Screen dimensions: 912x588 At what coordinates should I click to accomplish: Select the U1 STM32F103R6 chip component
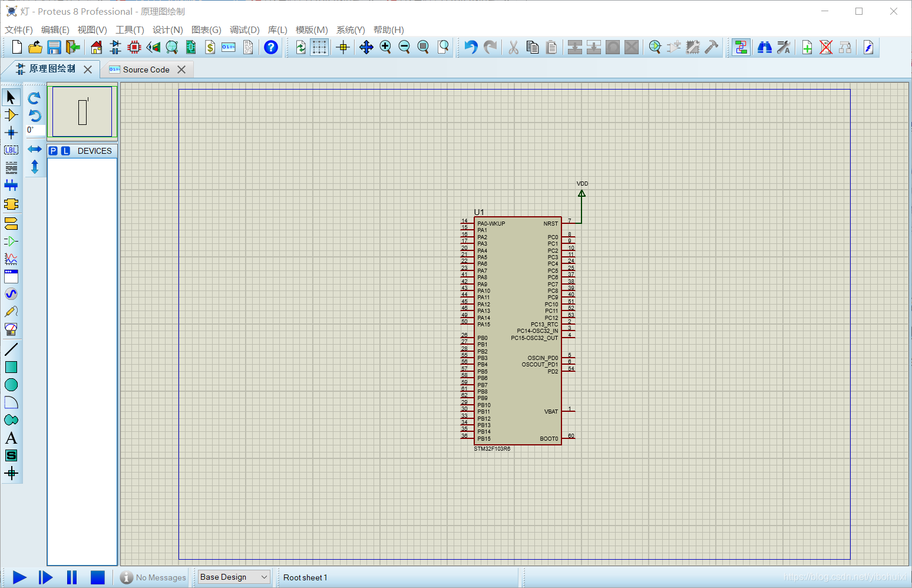[x=518, y=331]
